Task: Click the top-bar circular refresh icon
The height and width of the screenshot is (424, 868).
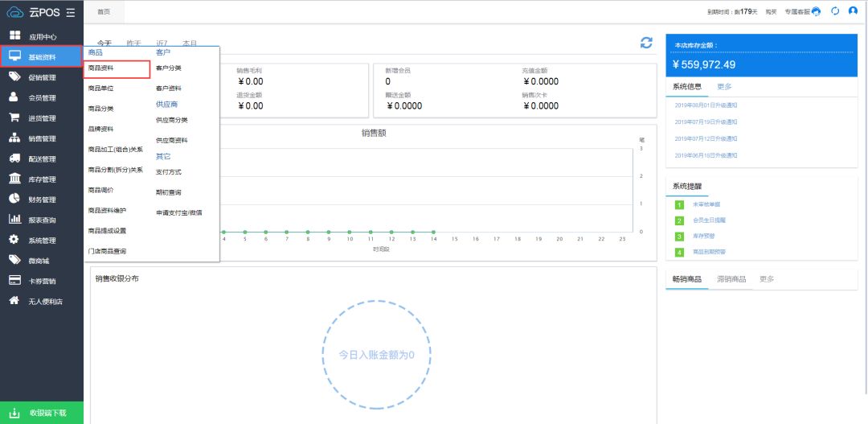Action: [835, 11]
